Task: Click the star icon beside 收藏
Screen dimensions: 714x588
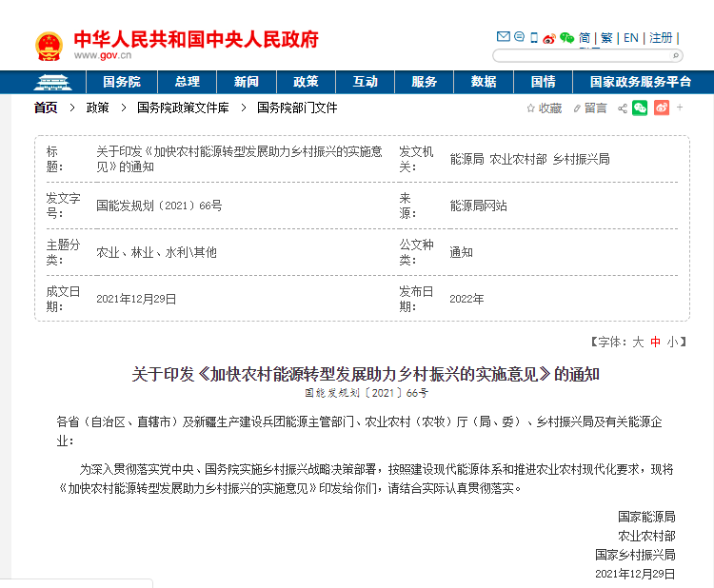Action: click(530, 108)
